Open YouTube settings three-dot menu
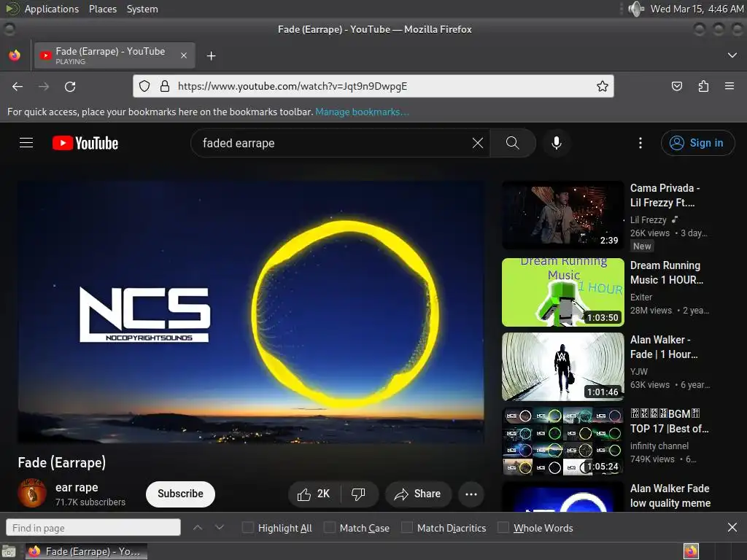Screen dimensions: 747x560 (x=640, y=143)
